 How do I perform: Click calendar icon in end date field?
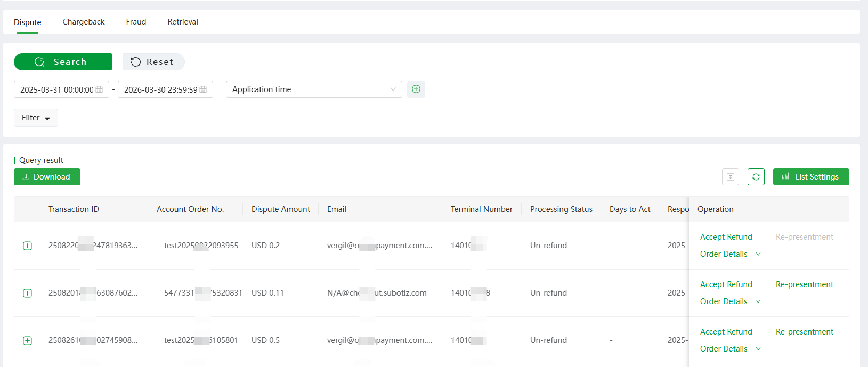point(203,89)
